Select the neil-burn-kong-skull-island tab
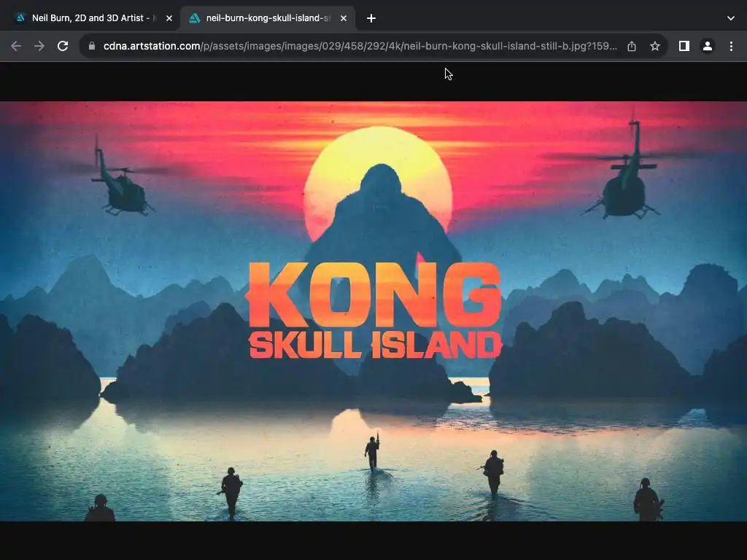 point(267,18)
